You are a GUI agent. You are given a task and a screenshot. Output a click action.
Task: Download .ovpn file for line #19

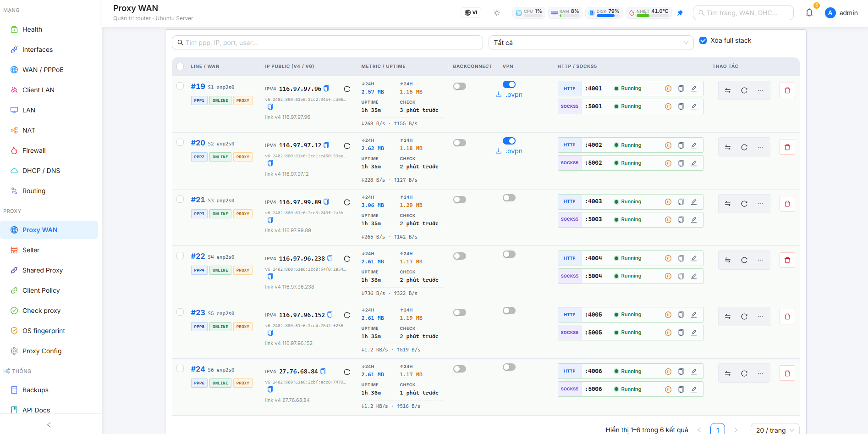pos(509,95)
